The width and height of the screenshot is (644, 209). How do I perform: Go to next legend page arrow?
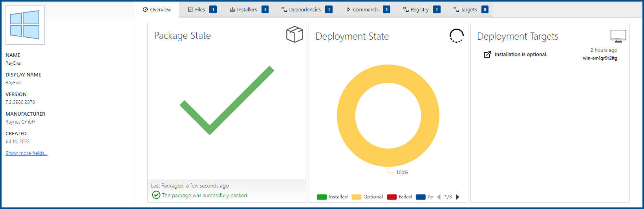(x=457, y=197)
